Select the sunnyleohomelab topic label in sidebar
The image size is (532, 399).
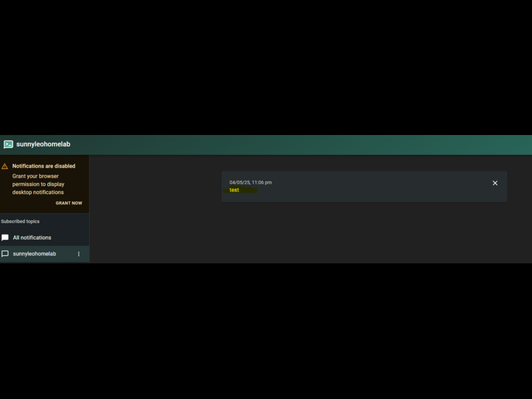point(35,254)
